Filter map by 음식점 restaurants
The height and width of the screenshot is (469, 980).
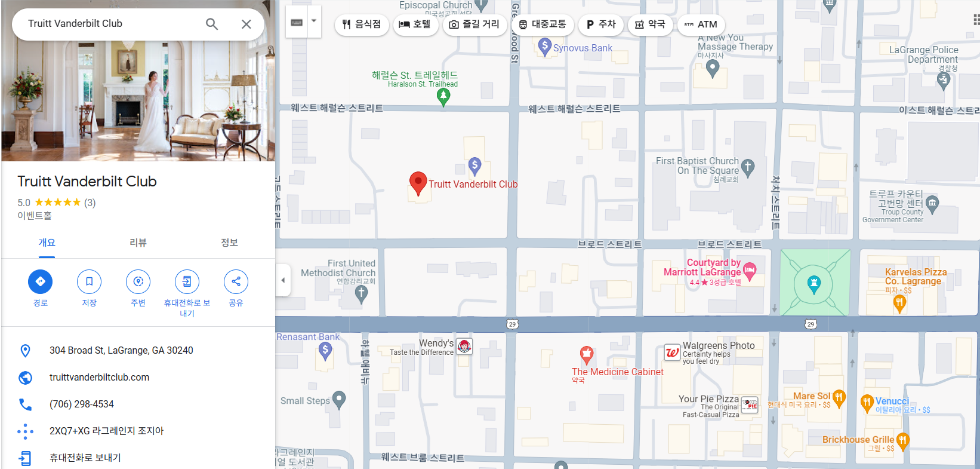pos(362,24)
